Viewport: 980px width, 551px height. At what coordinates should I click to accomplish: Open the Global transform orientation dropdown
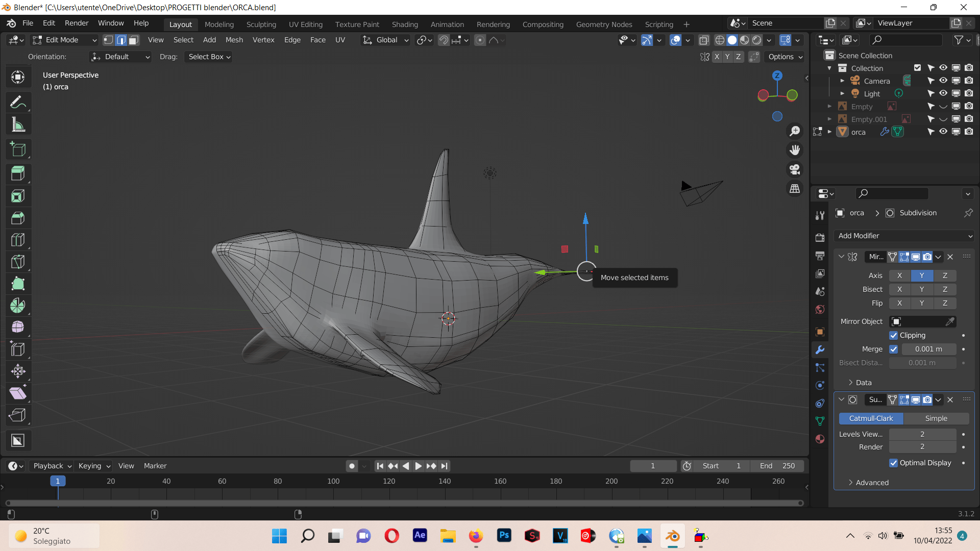(385, 40)
